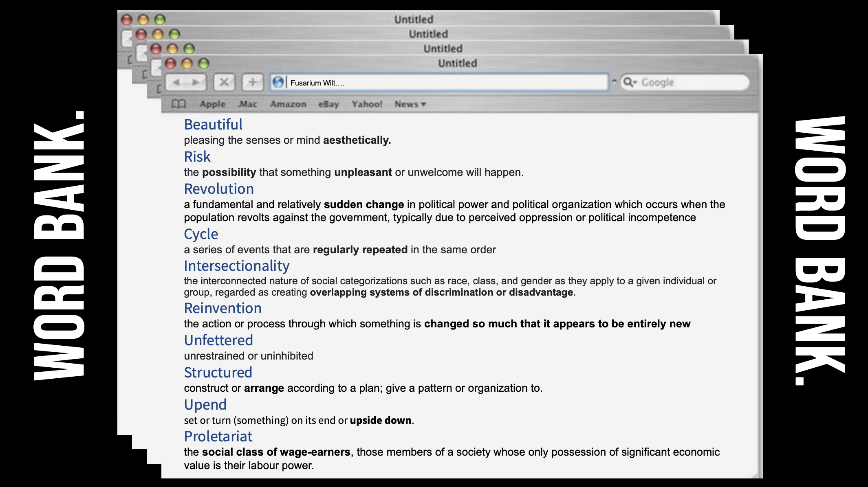Click the bold word aesthetically

pyautogui.click(x=357, y=140)
